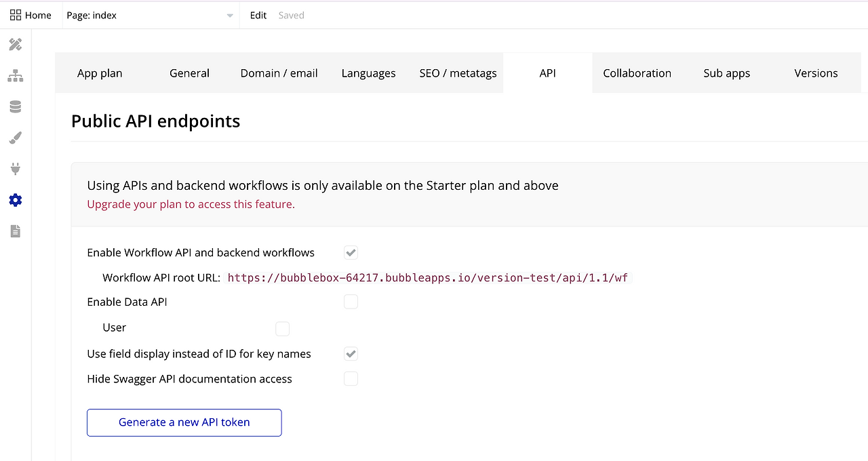Click the Workflow API root URL text
The height and width of the screenshot is (461, 868).
point(428,278)
